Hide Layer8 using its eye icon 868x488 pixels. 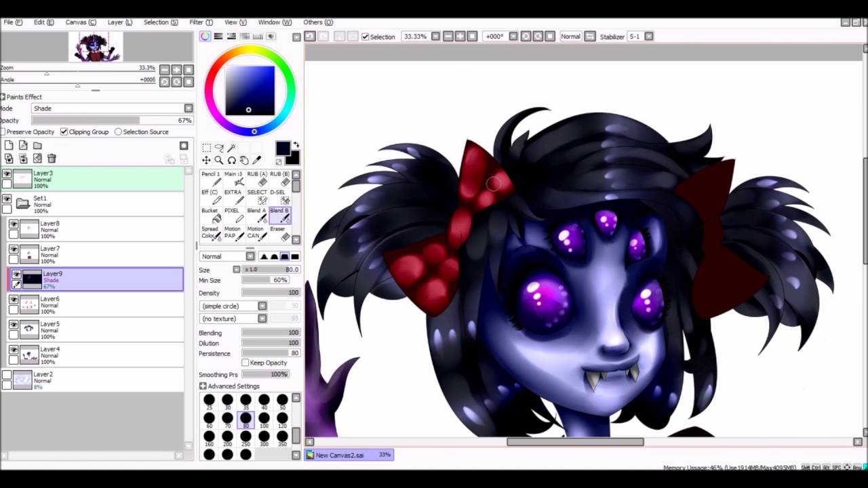click(x=14, y=224)
